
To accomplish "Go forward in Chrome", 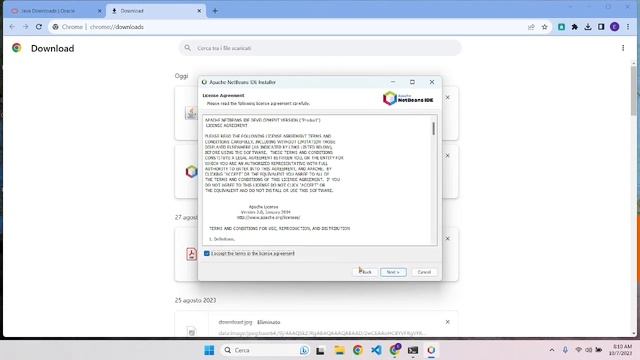I will [25, 27].
